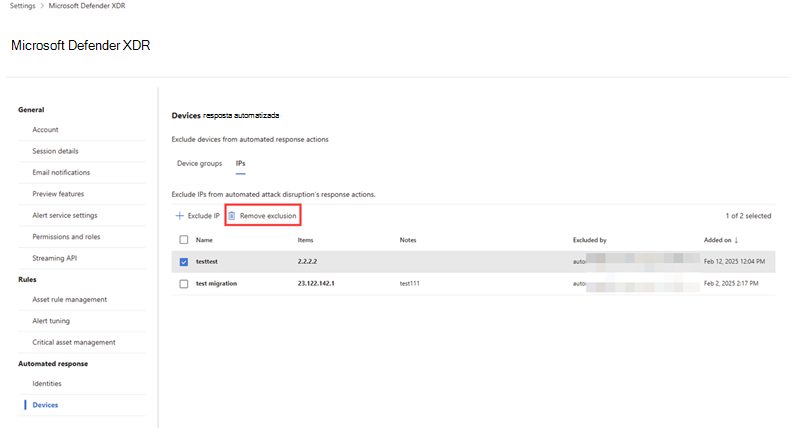Click the Settings breadcrumb link
The width and height of the screenshot is (800, 439).
[x=22, y=6]
